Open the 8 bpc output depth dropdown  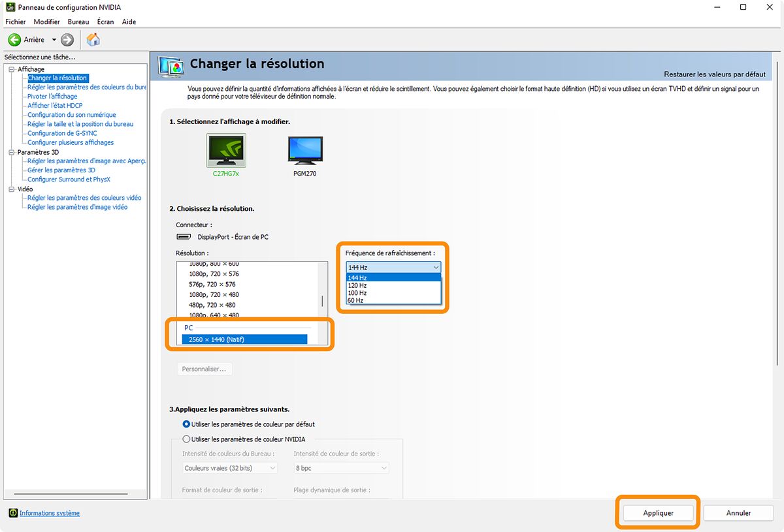click(x=341, y=468)
